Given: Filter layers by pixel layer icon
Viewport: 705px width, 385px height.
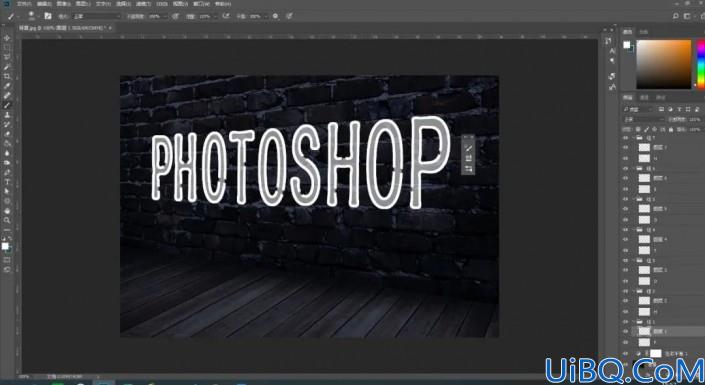Looking at the screenshot, I should coord(661,109).
